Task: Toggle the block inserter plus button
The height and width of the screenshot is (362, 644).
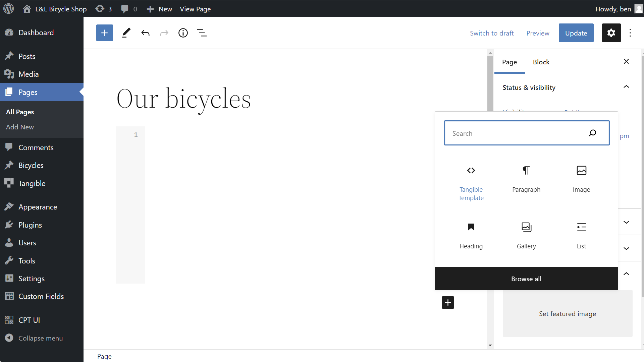Action: tap(104, 33)
